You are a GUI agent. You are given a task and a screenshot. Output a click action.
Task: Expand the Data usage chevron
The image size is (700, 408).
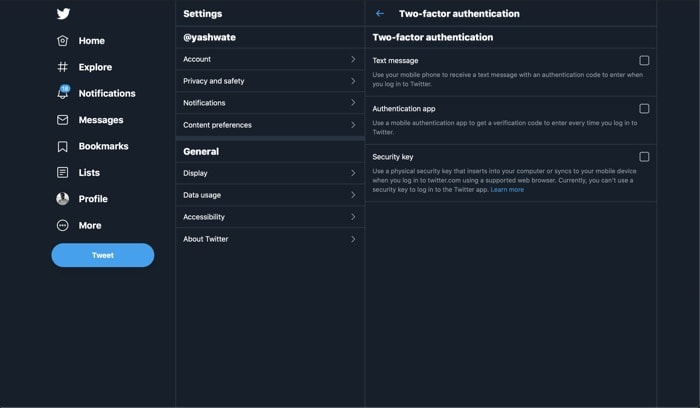pos(353,195)
